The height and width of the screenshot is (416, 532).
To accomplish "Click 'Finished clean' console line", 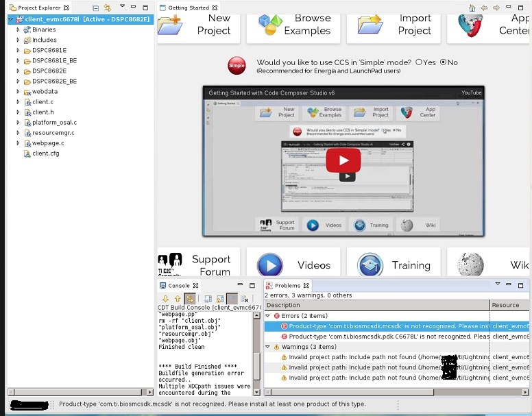I will 182,347.
